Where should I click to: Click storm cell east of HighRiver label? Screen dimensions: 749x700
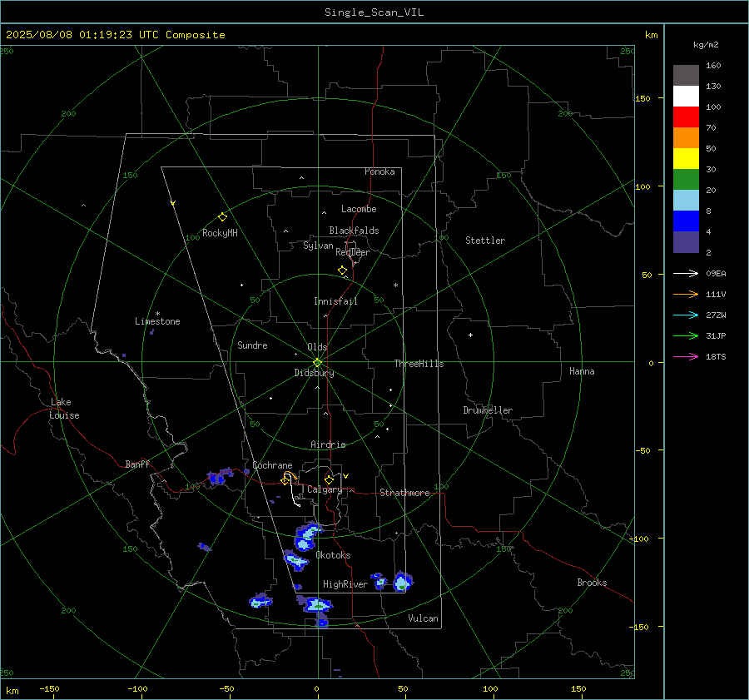coord(402,582)
